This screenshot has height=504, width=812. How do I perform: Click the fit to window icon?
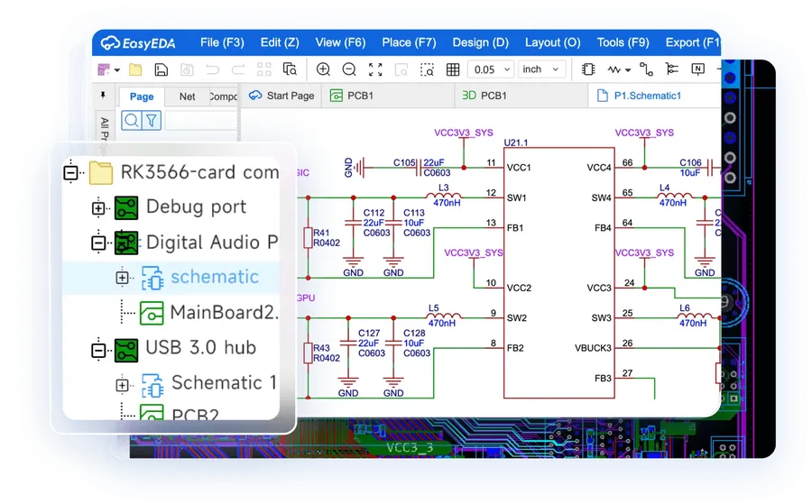pos(375,69)
